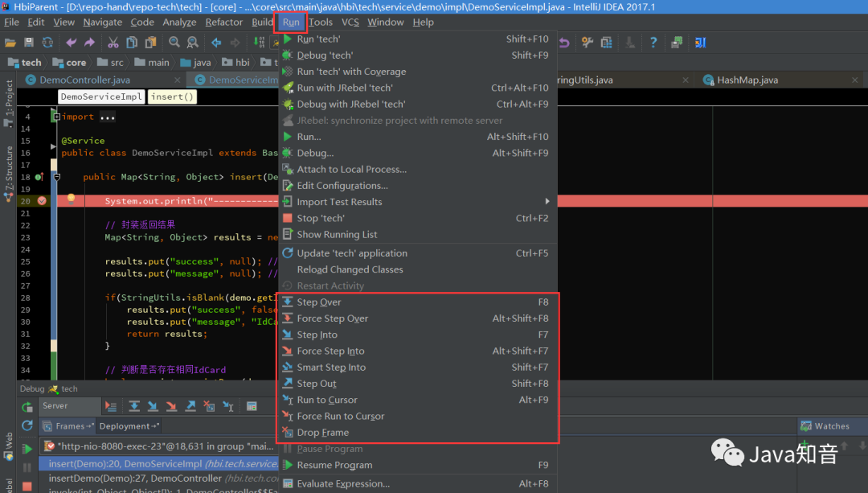Select Drop Frame in Run menu
Screen dimensions: 868x493
418,433
